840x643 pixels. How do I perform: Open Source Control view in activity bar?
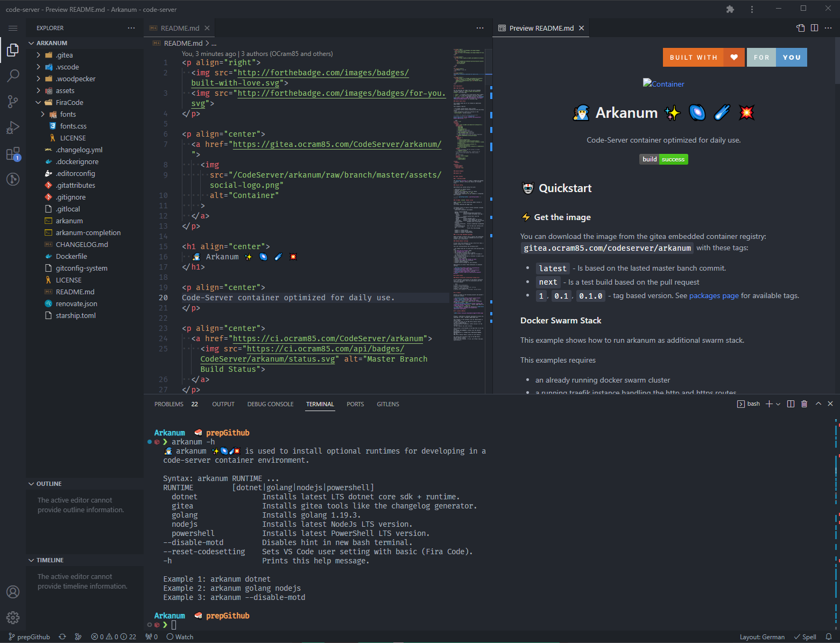pyautogui.click(x=13, y=101)
